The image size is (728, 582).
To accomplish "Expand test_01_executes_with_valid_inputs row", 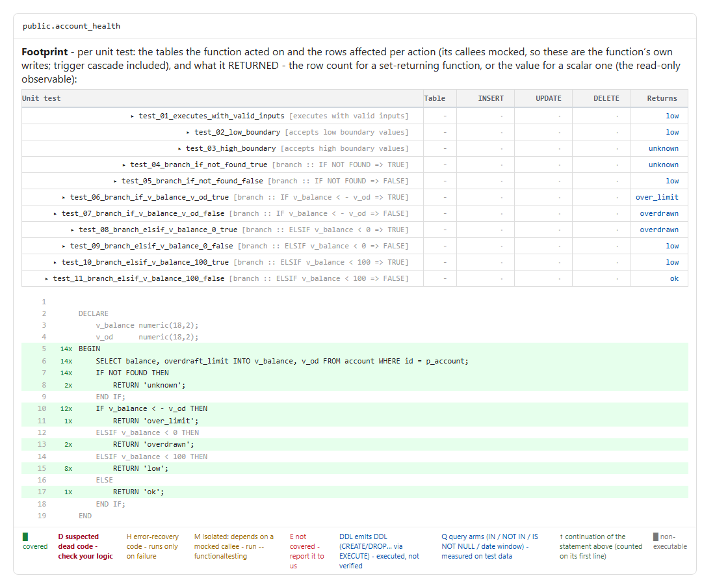I will tap(133, 116).
